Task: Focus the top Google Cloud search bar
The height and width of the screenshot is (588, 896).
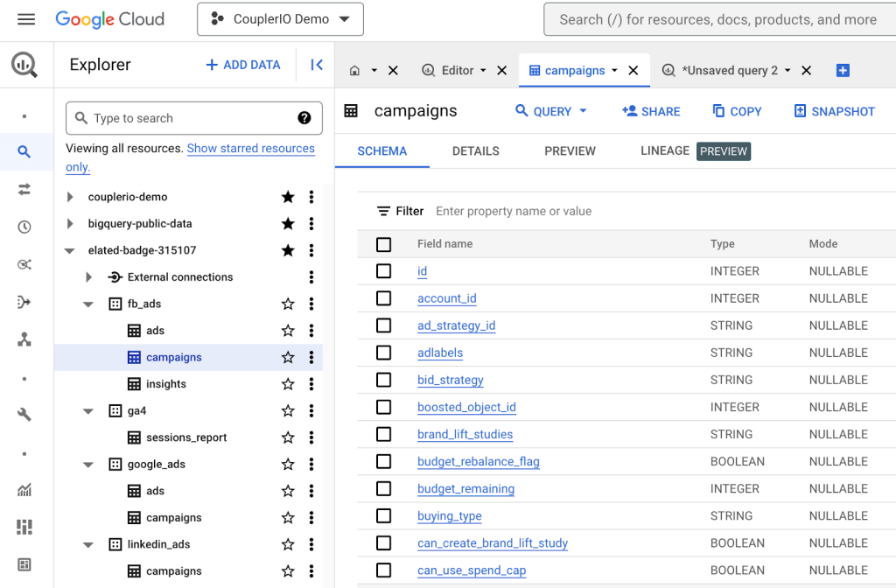Action: 719,19
